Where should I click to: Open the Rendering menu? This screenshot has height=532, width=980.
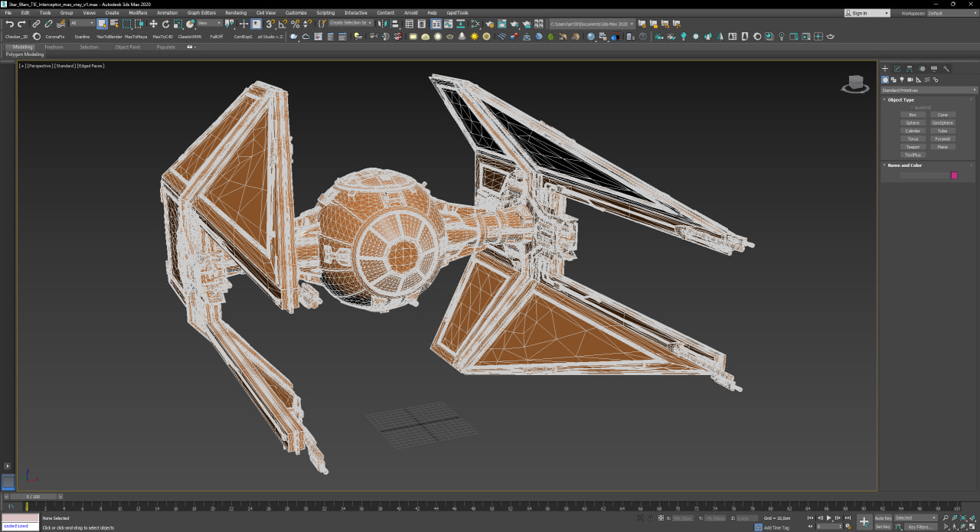(236, 13)
